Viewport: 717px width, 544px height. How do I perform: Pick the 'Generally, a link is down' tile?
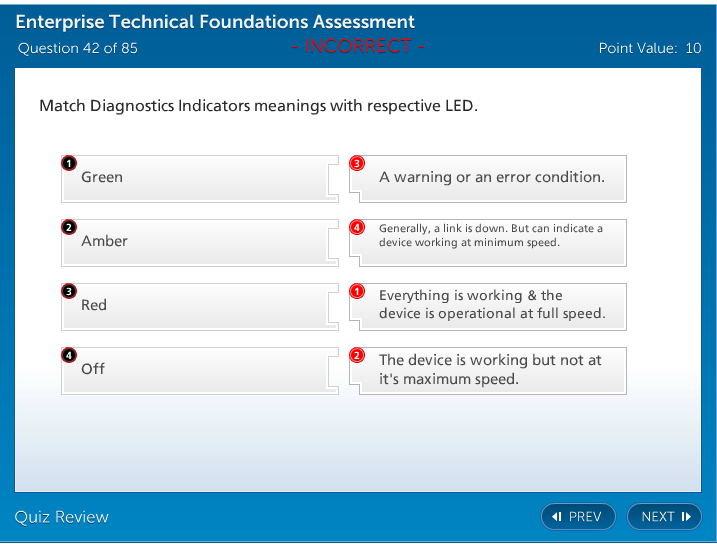pos(492,242)
